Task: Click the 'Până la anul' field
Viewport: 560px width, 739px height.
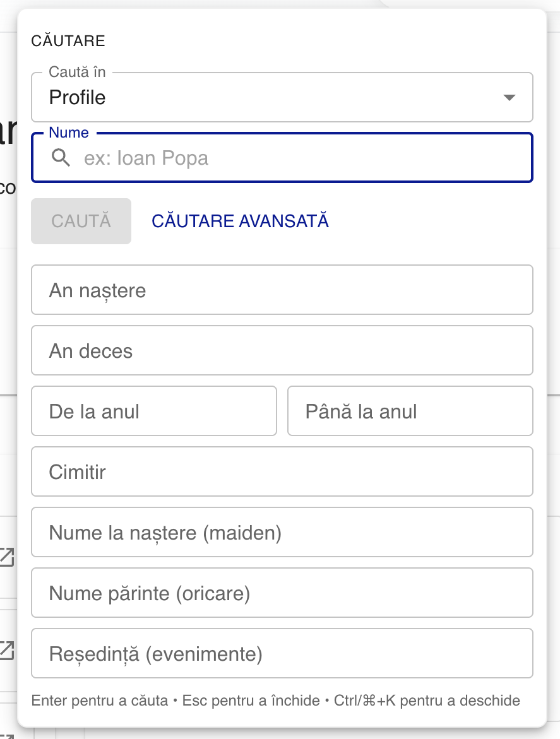Action: click(410, 411)
